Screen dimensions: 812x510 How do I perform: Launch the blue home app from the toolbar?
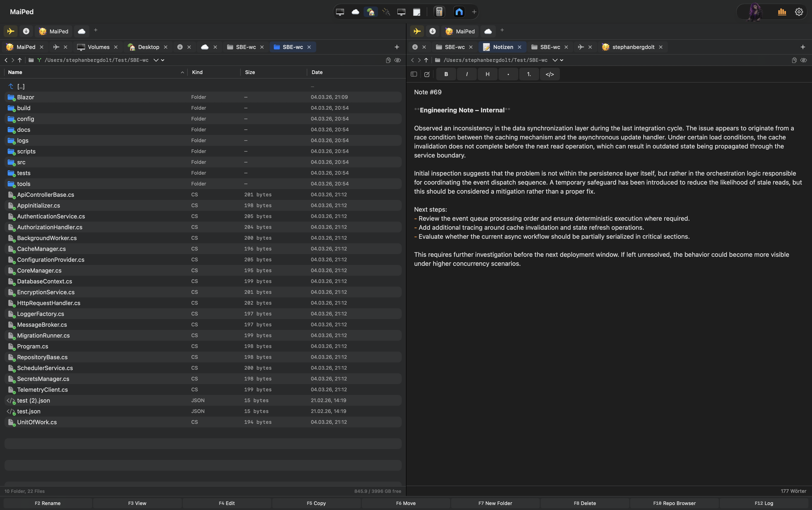coord(459,12)
